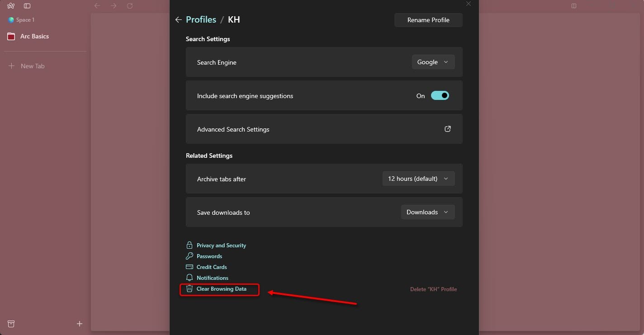The image size is (644, 335).
Task: Click the browser reload icon
Action: (x=130, y=6)
